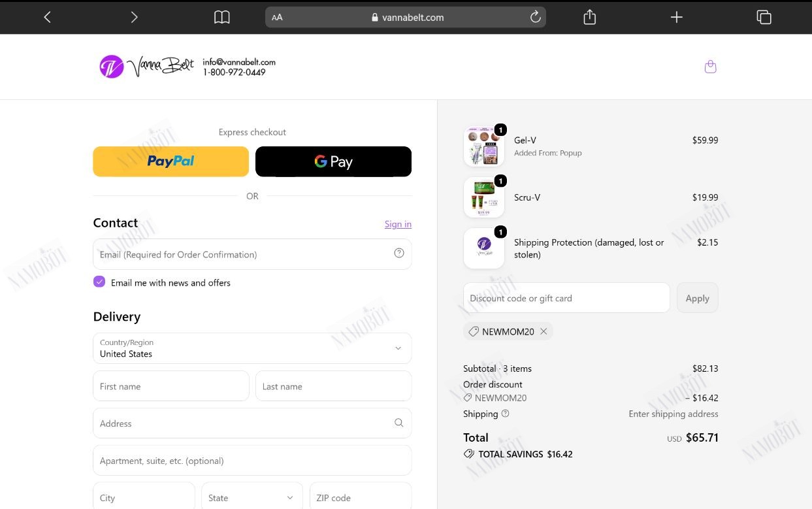Uncheck Email me with news and offers
Screen dimensions: 812x509
[99, 282]
